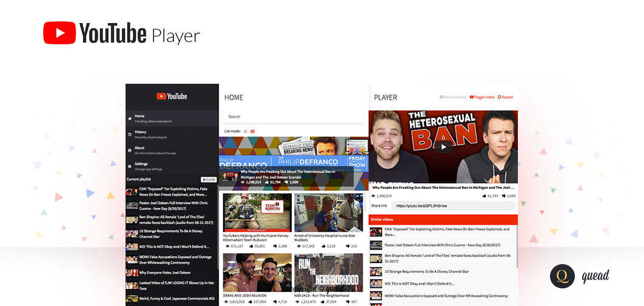The height and width of the screenshot is (306, 644).
Task: Click thumbs-up 61,793 under the player
Action: 485,196
